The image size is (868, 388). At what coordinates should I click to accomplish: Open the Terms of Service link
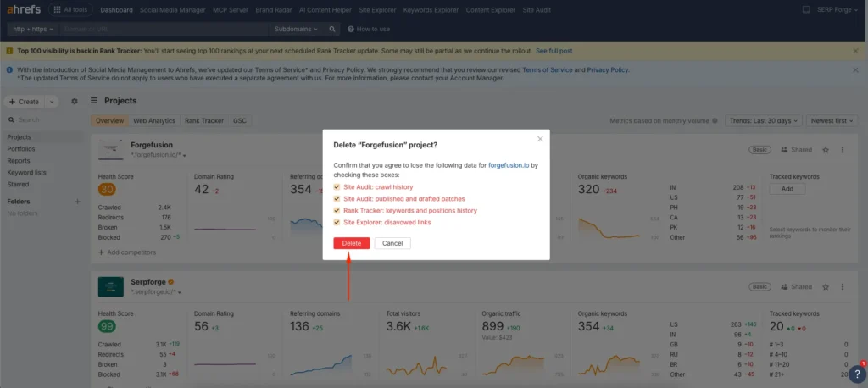(548, 70)
